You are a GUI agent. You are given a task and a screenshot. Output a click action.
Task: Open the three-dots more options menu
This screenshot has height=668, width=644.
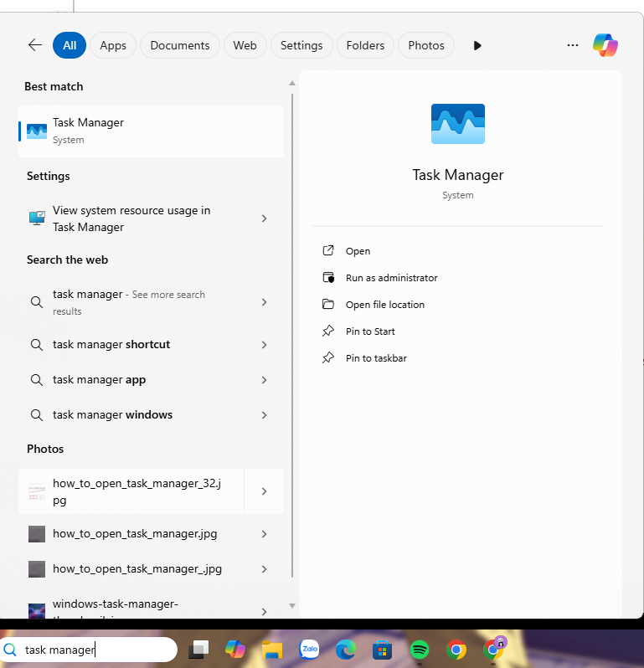[x=572, y=45]
